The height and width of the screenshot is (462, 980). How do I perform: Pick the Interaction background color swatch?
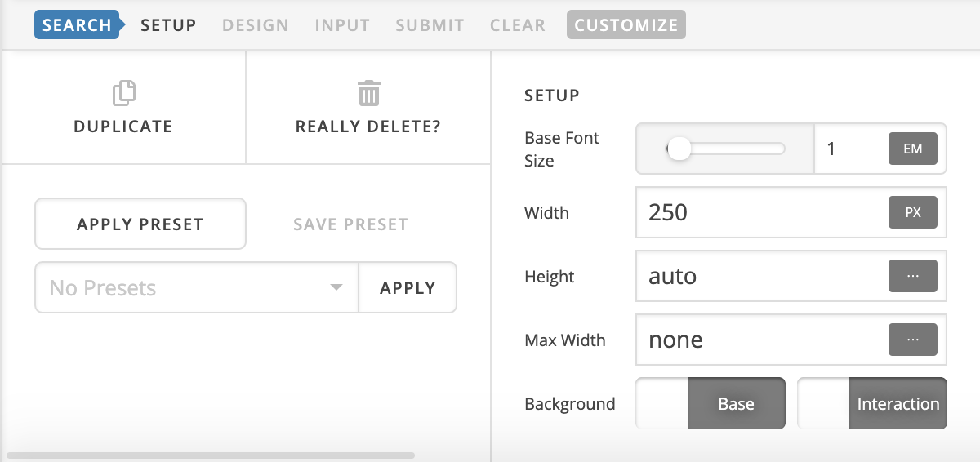[x=824, y=403]
